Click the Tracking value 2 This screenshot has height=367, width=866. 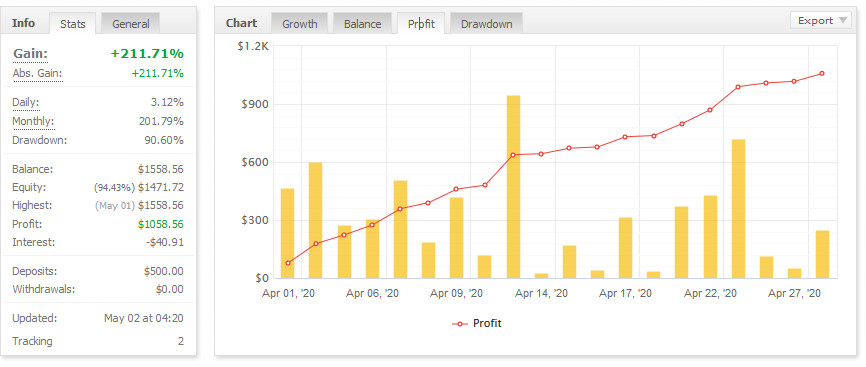point(181,342)
